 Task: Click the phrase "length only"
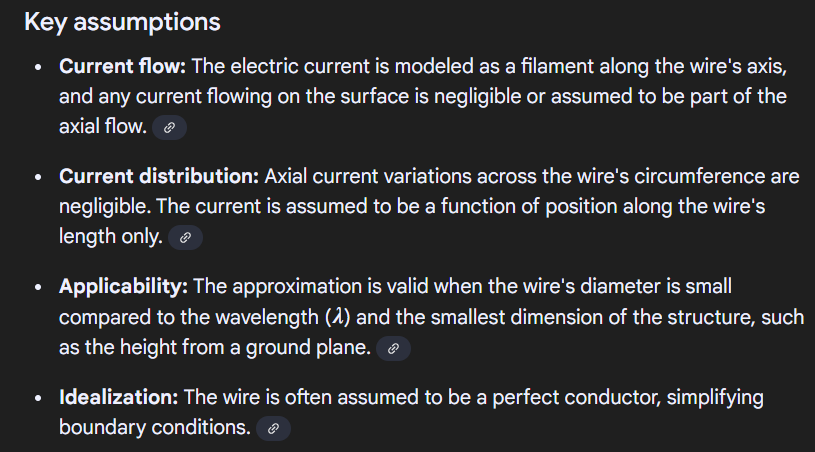pos(110,237)
